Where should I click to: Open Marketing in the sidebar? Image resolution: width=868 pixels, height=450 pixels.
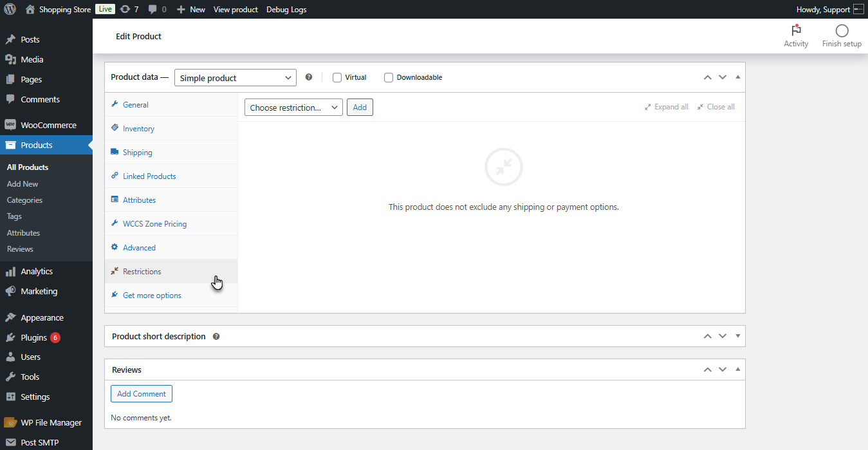pos(46,291)
